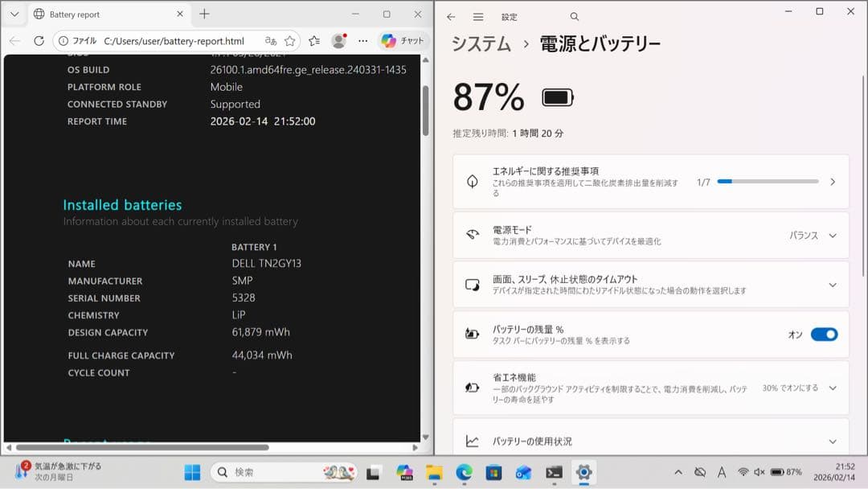This screenshot has height=489, width=868.
Task: Add Battery report page to favorites star
Action: tap(289, 39)
